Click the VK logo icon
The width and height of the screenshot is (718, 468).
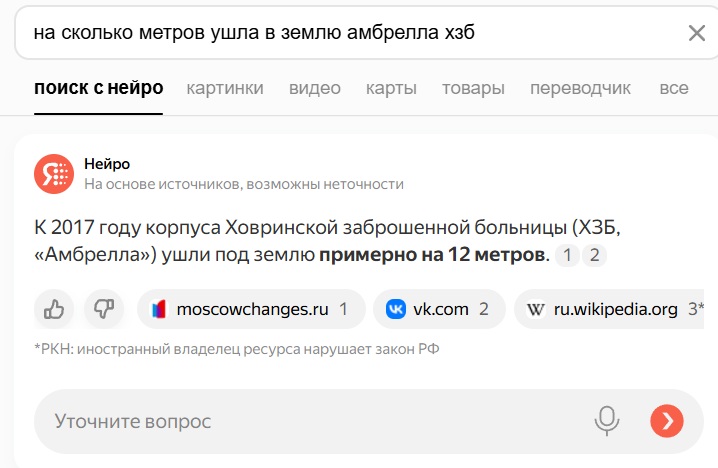(396, 309)
